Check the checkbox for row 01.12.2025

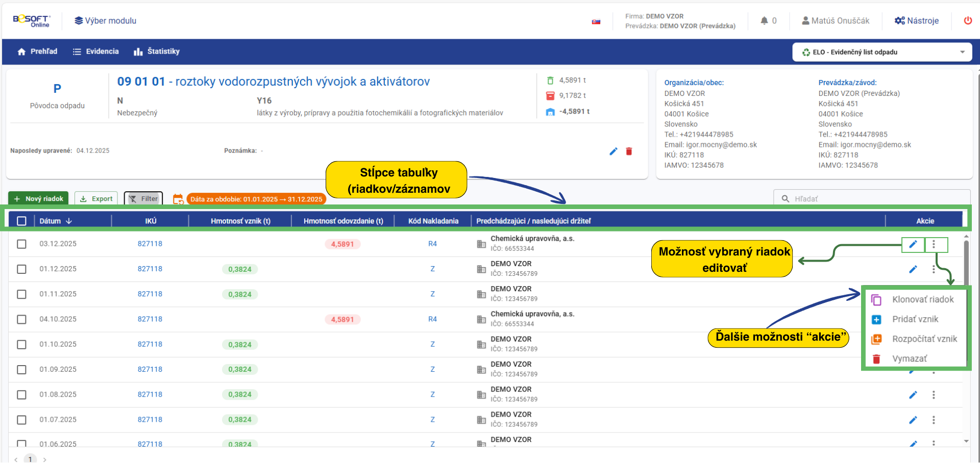pos(21,269)
